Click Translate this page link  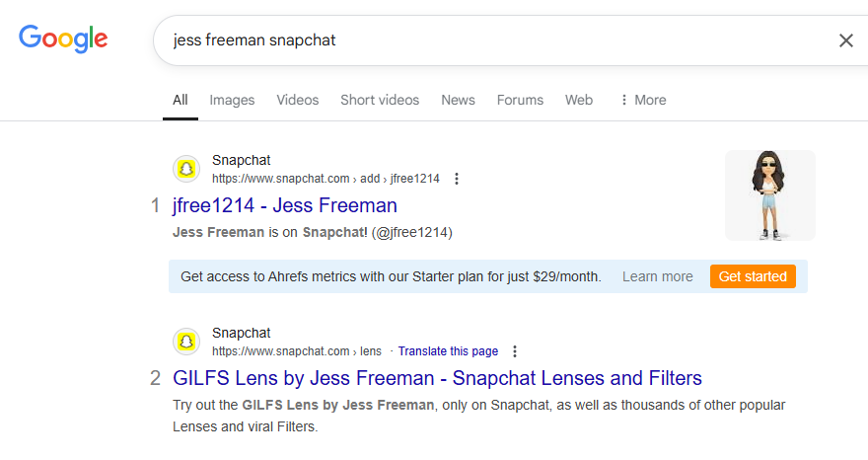[x=448, y=351]
